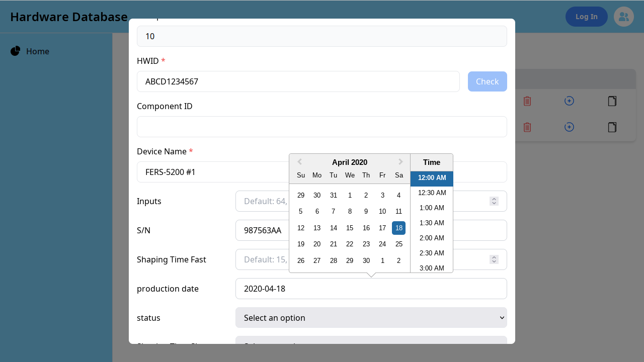This screenshot has height=362, width=644.
Task: Select April 22 in the calendar
Action: tap(350, 244)
